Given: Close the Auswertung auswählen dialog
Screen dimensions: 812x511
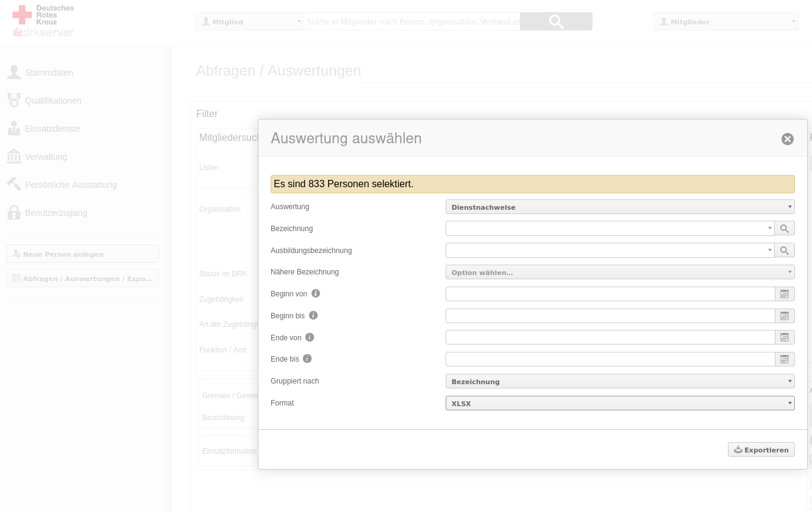Looking at the screenshot, I should [x=788, y=139].
